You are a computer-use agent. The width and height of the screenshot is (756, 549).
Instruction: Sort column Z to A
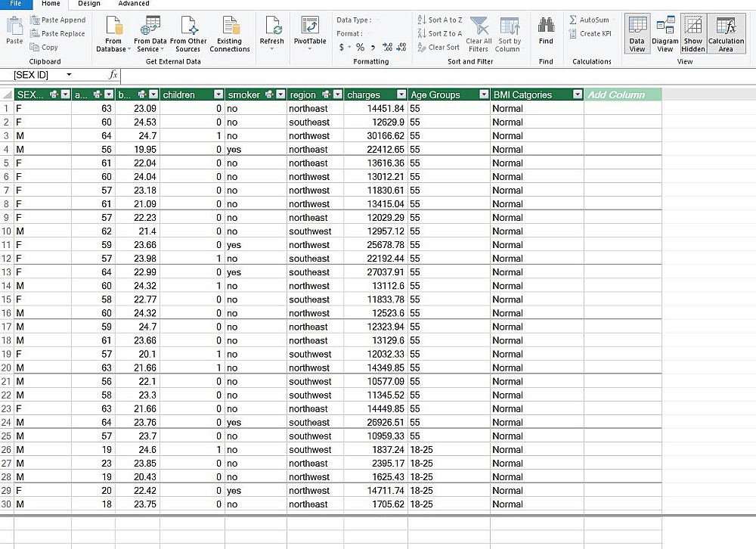click(440, 33)
